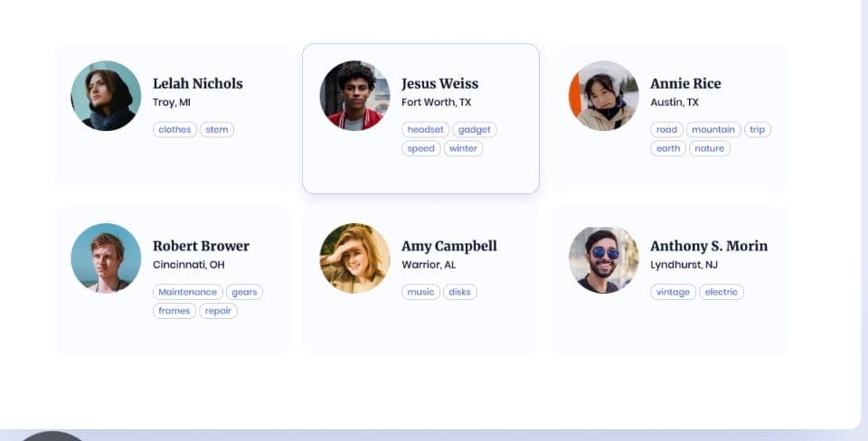
Task: Click Lelah Nichols' profile avatar
Action: (106, 96)
